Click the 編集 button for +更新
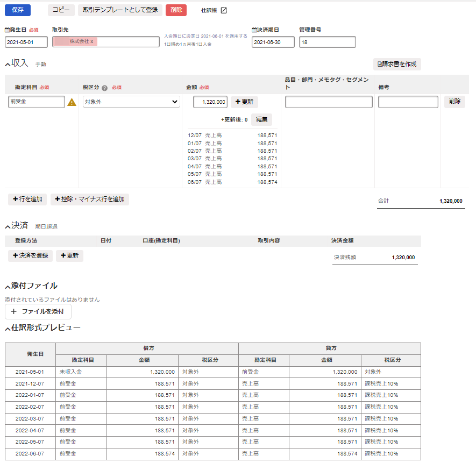Image resolution: width=476 pixels, height=463 pixels. [262, 119]
